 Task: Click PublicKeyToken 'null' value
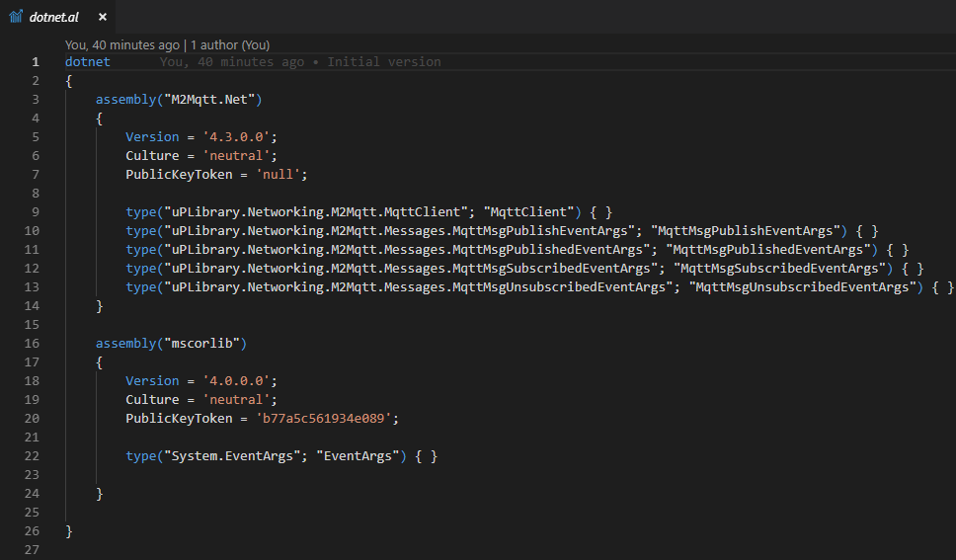[279, 175]
